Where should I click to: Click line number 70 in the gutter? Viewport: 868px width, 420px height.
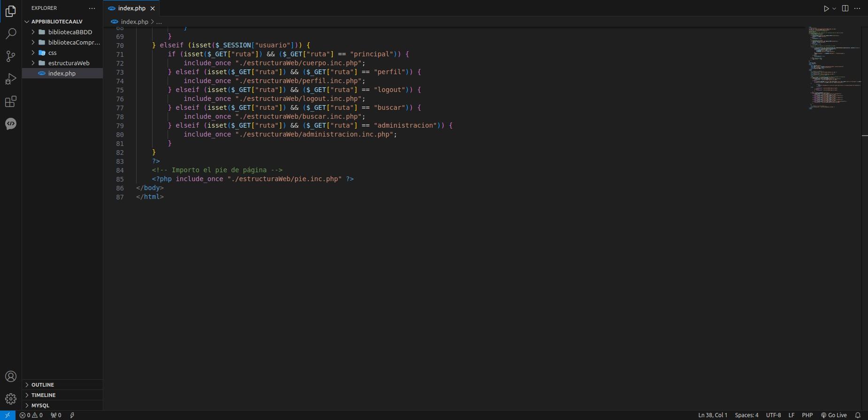pos(120,46)
